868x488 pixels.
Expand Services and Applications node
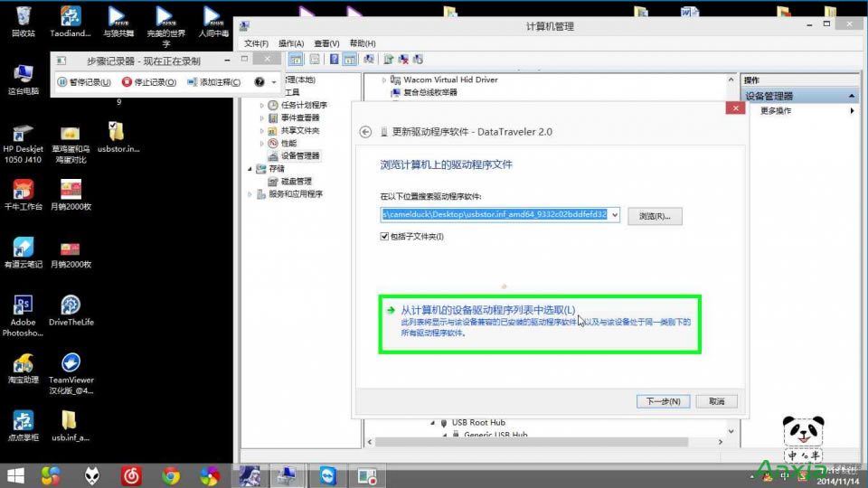point(250,194)
